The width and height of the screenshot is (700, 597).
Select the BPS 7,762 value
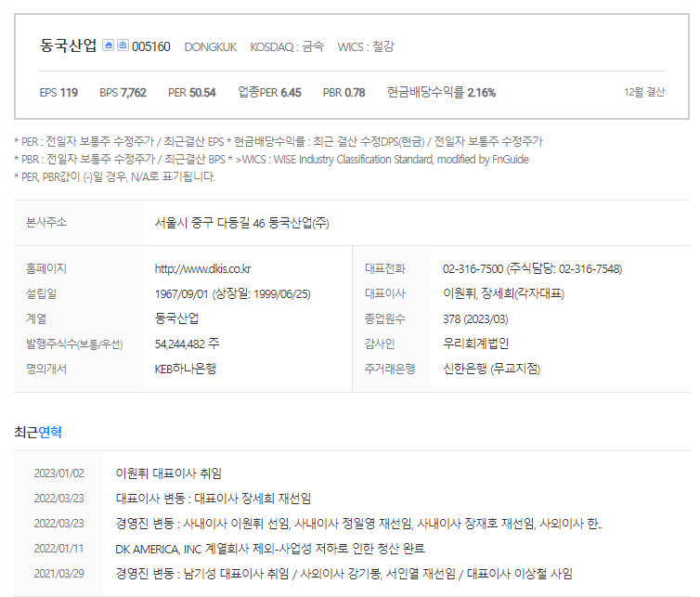(x=123, y=93)
